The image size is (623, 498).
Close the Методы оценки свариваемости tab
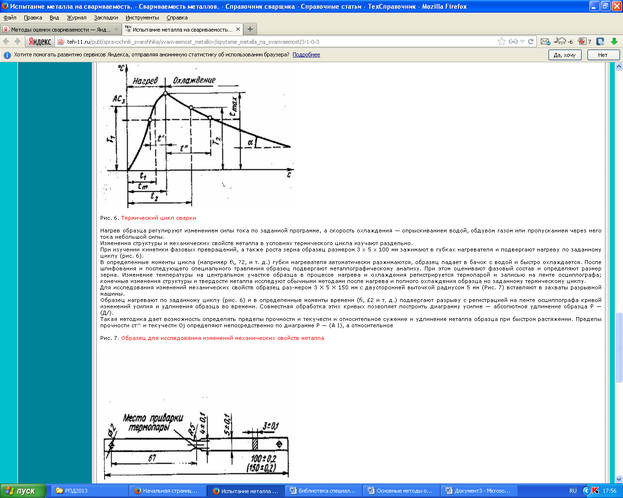click(116, 30)
